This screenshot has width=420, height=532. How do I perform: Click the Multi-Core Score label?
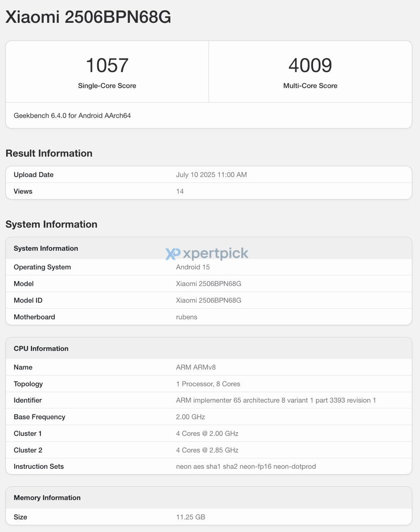click(x=310, y=86)
